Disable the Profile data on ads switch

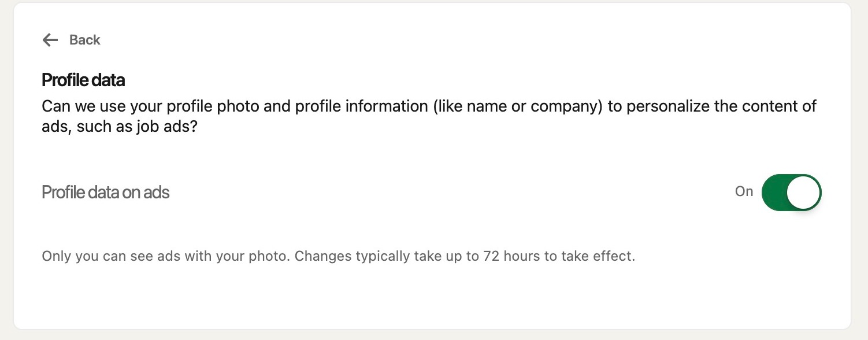pos(791,192)
